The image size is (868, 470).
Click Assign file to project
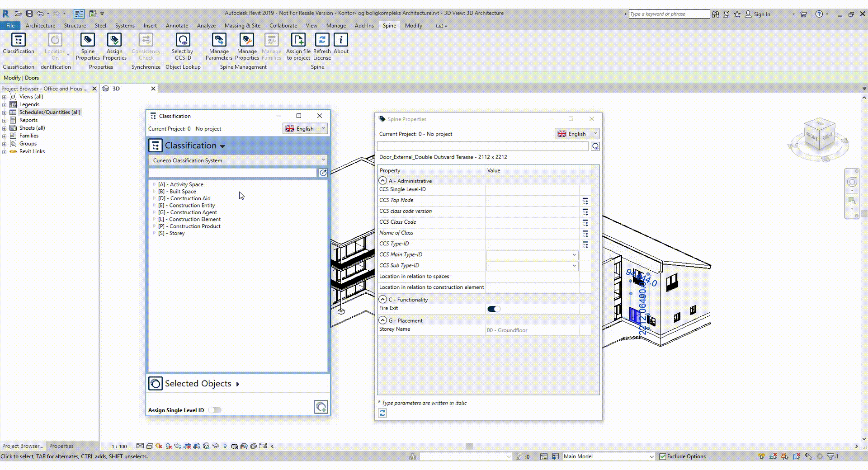[298, 47]
